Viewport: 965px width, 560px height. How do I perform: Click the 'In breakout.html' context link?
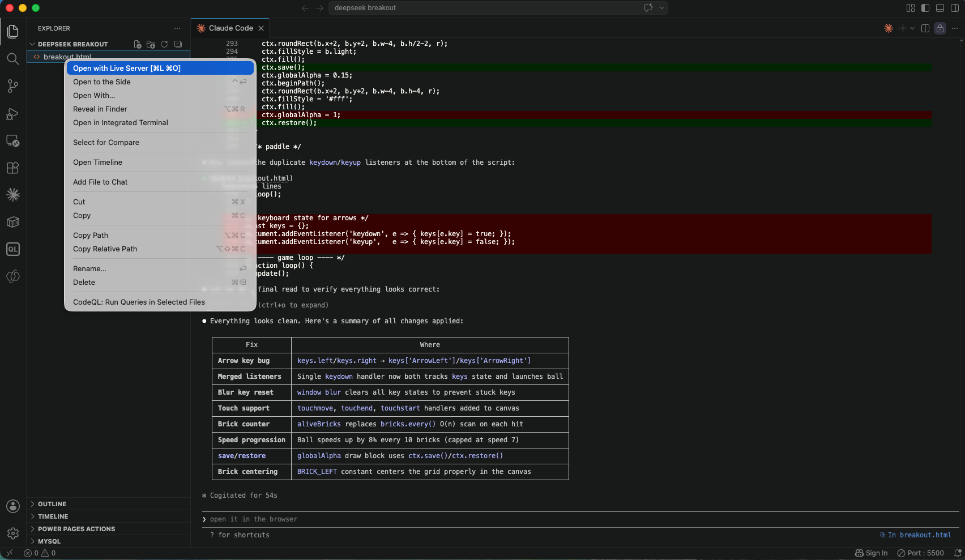pyautogui.click(x=916, y=535)
